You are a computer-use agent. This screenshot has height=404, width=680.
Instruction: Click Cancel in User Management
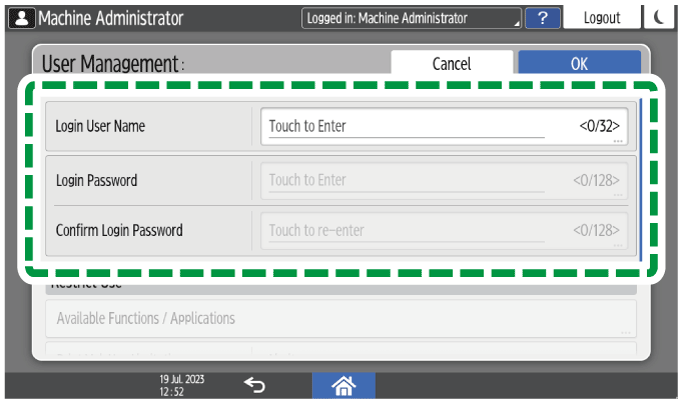[451, 62]
